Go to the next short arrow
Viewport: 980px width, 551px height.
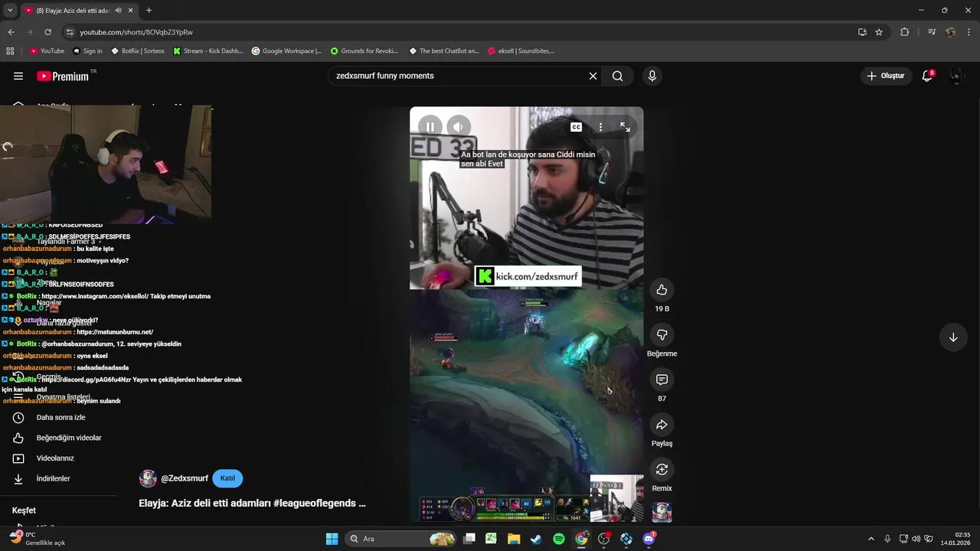click(x=953, y=337)
